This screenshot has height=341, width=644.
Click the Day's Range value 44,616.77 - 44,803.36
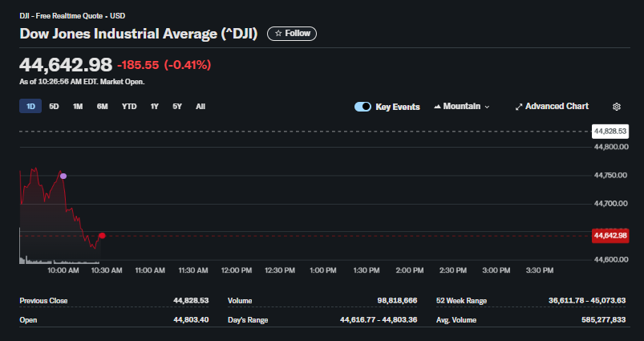[379, 320]
